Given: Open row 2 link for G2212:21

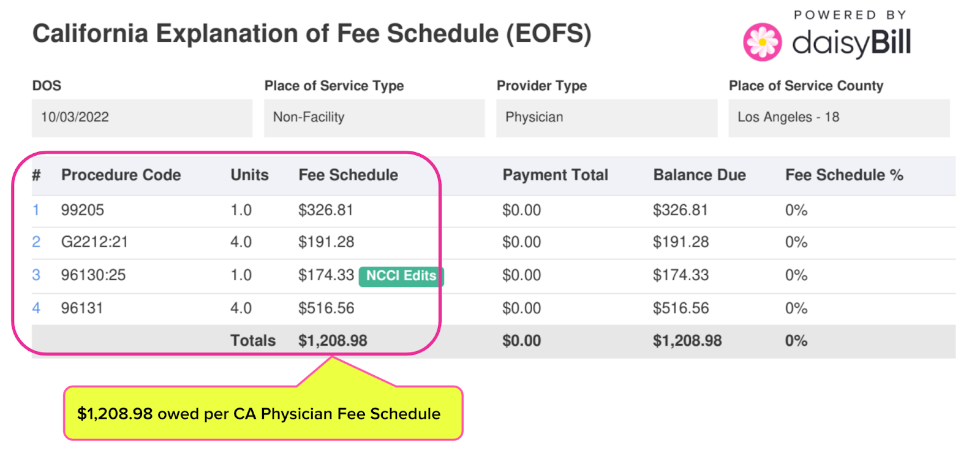Looking at the screenshot, I should 36,242.
